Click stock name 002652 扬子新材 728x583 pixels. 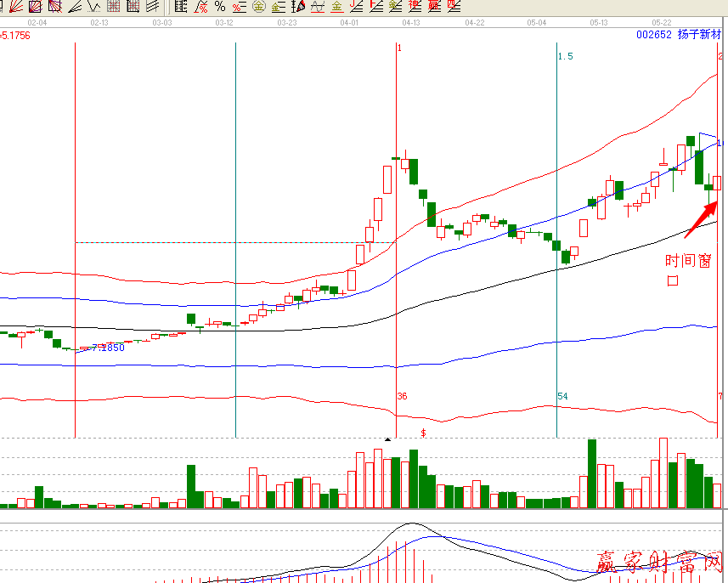coord(678,35)
